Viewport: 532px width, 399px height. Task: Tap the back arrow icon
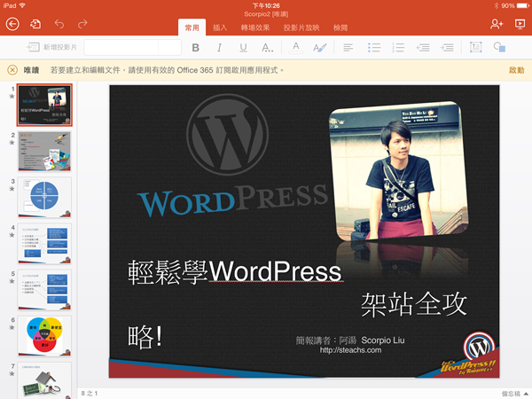pyautogui.click(x=12, y=25)
